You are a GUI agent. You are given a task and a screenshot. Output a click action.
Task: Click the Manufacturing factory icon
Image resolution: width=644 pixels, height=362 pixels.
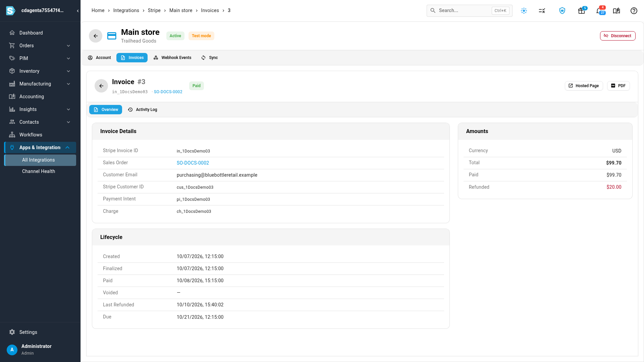pyautogui.click(x=12, y=84)
